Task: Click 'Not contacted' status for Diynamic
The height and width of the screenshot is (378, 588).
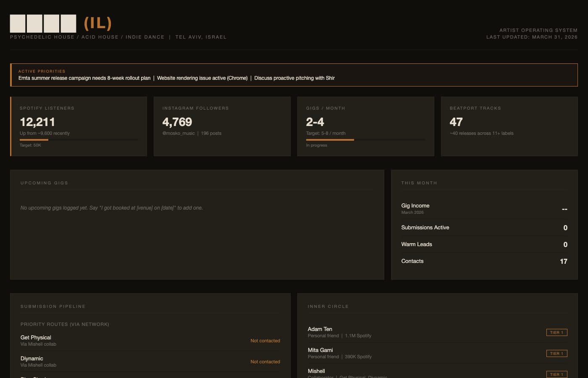Action: point(265,362)
